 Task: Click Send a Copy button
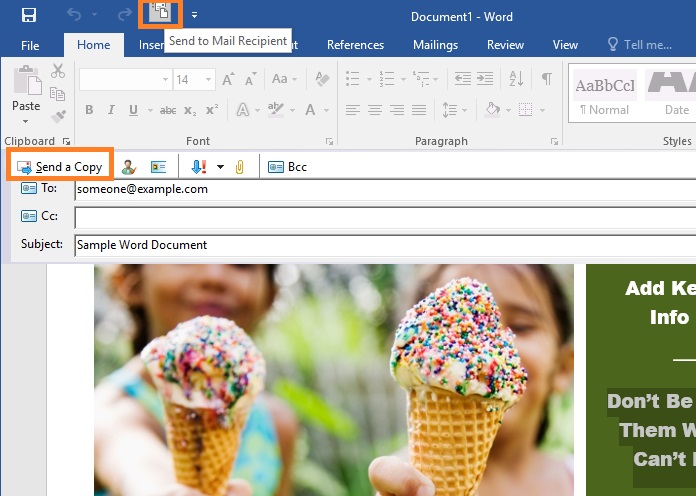coord(59,167)
